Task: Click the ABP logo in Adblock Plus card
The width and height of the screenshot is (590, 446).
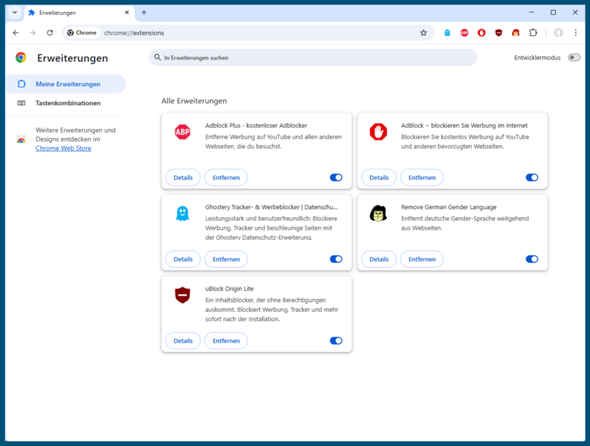Action: pyautogui.click(x=182, y=132)
